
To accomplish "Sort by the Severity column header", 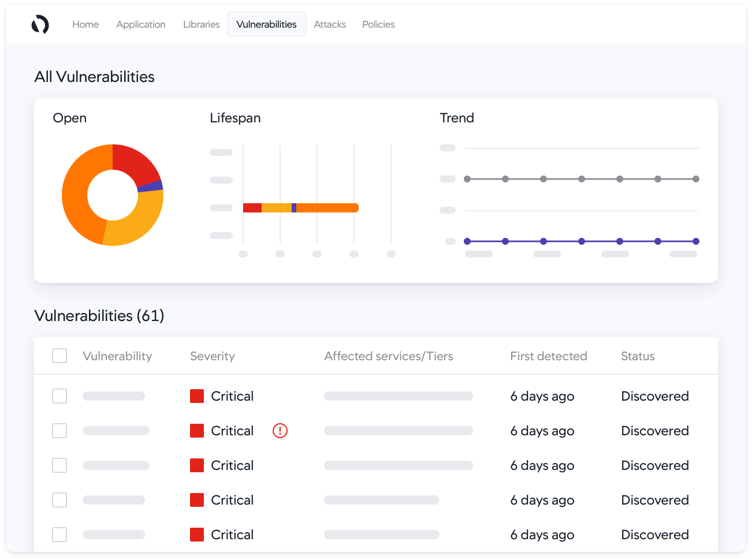I will pos(213,356).
